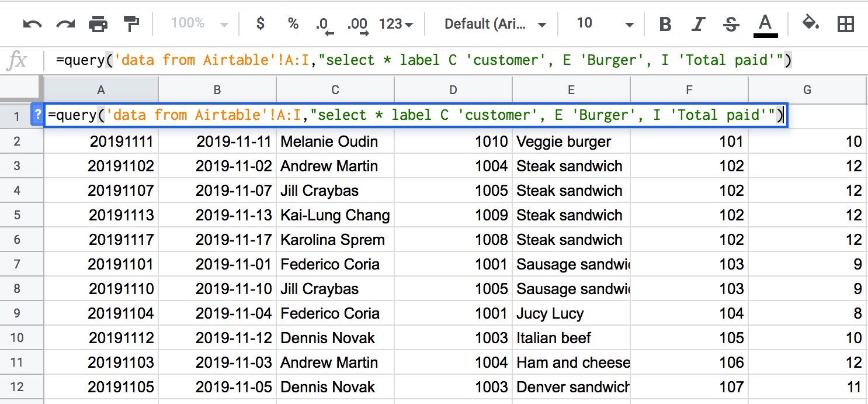Click the Undo arrow icon
This screenshot has width=868, height=404.
(32, 24)
